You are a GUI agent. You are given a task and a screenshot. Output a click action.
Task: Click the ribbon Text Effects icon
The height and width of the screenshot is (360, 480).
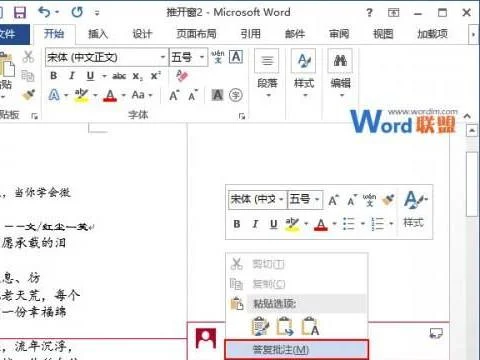pyautogui.click(x=54, y=95)
